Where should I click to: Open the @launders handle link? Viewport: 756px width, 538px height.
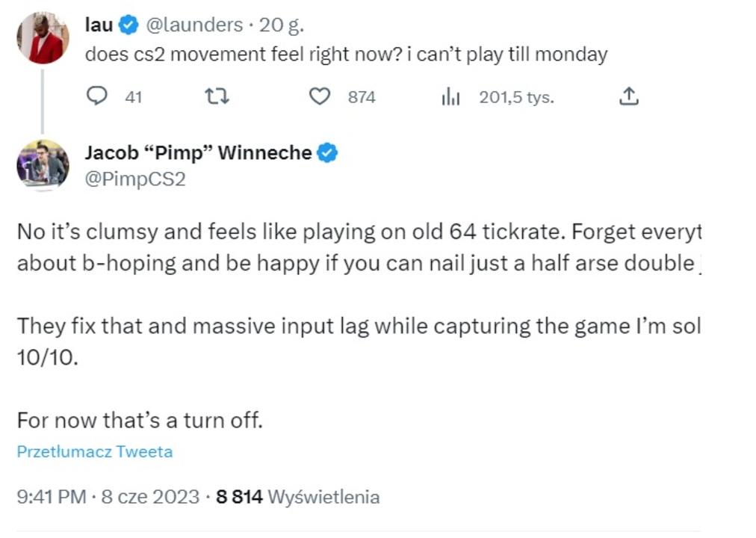click(193, 25)
